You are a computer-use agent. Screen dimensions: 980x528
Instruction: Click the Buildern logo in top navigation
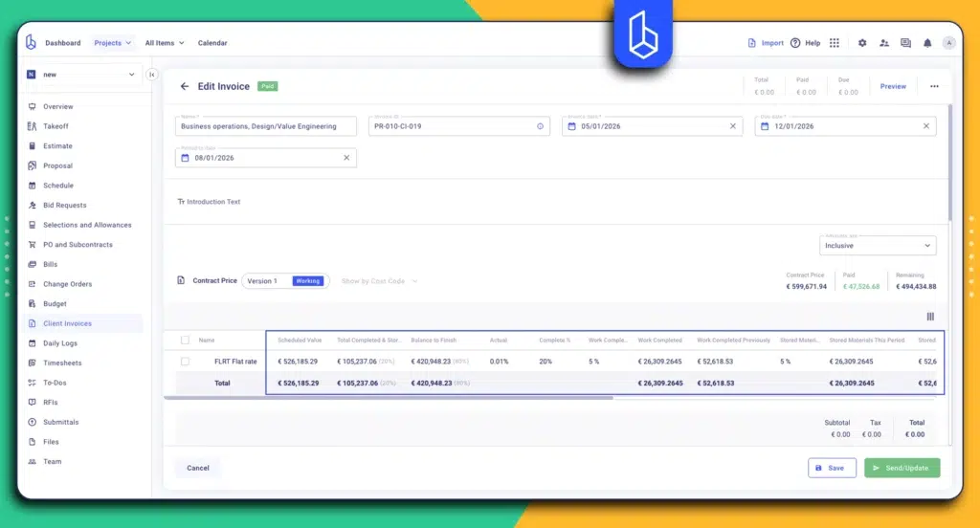(x=31, y=42)
